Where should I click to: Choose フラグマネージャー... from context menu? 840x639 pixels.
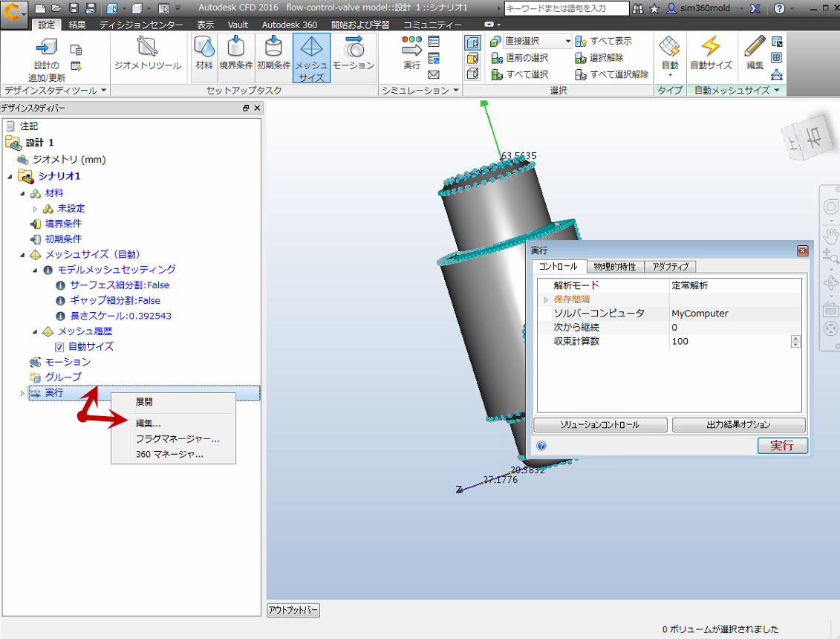(174, 439)
